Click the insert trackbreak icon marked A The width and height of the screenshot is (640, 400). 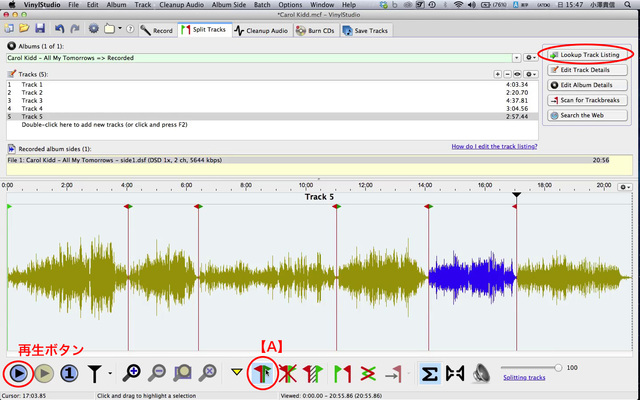(263, 373)
